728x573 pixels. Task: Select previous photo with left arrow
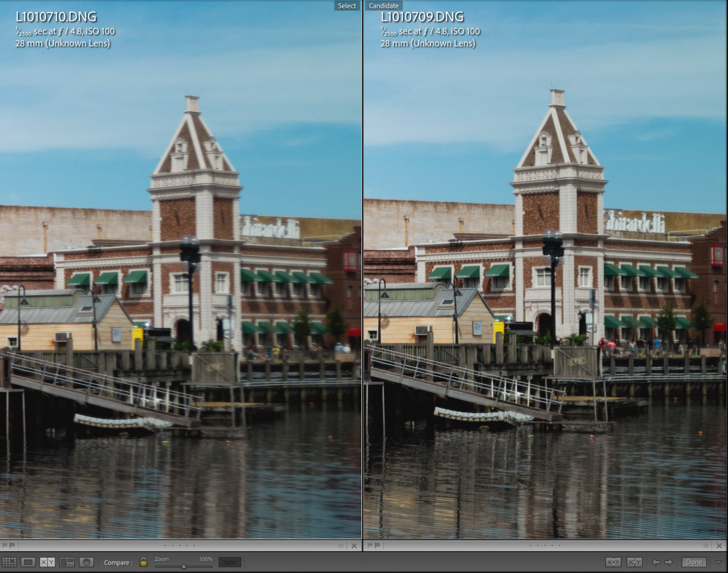(656, 562)
